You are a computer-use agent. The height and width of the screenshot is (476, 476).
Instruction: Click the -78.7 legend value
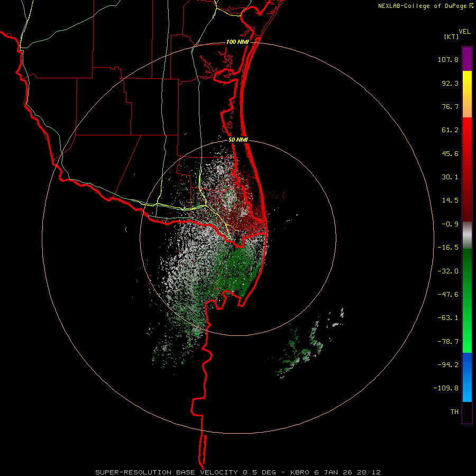tap(448, 342)
